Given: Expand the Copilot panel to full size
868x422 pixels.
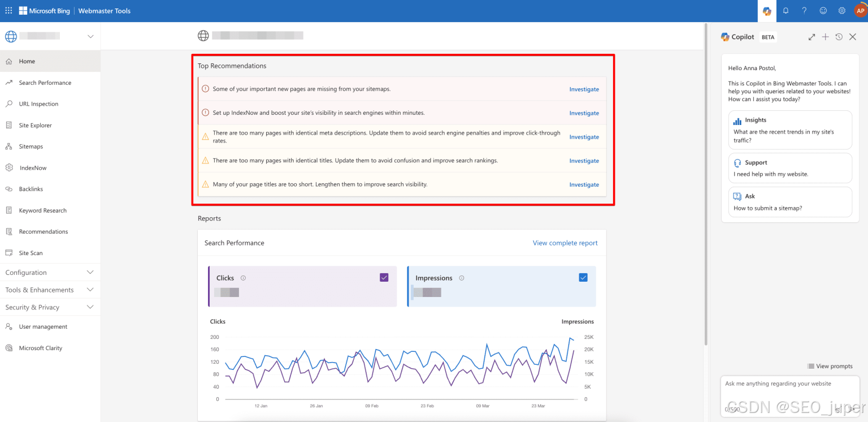Looking at the screenshot, I should [811, 37].
